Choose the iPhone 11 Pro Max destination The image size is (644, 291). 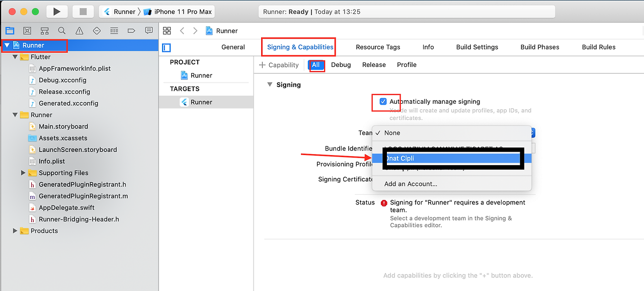click(177, 12)
